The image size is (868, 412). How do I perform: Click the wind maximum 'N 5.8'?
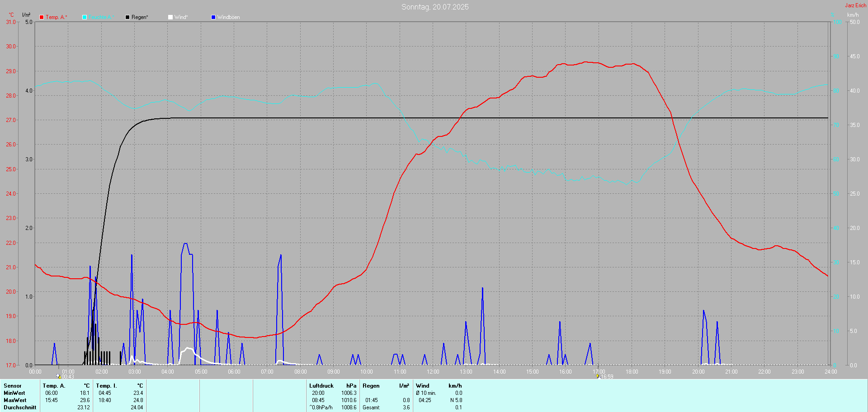456,400
